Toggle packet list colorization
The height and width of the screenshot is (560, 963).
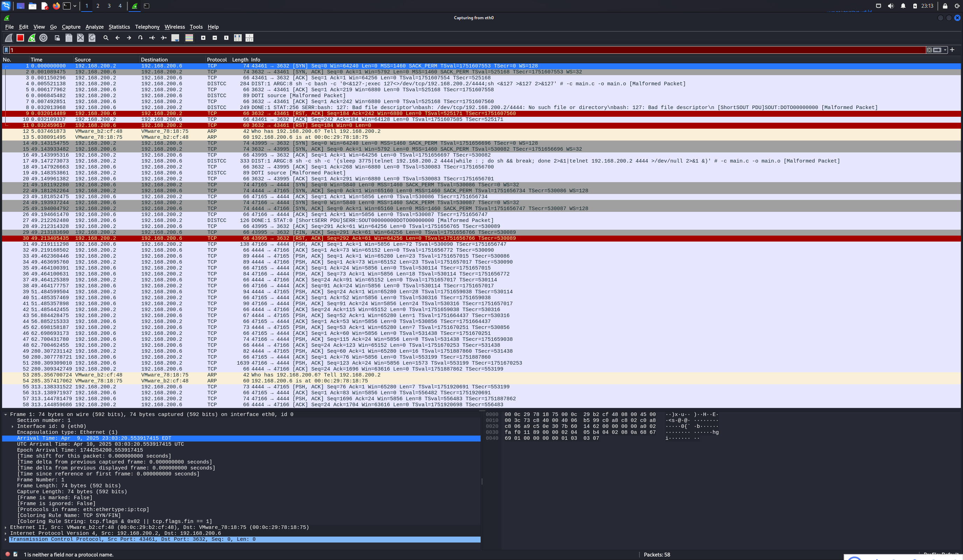tap(189, 38)
